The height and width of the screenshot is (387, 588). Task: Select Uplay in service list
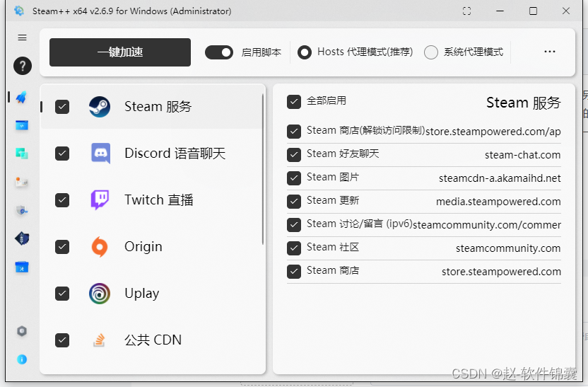coord(142,294)
